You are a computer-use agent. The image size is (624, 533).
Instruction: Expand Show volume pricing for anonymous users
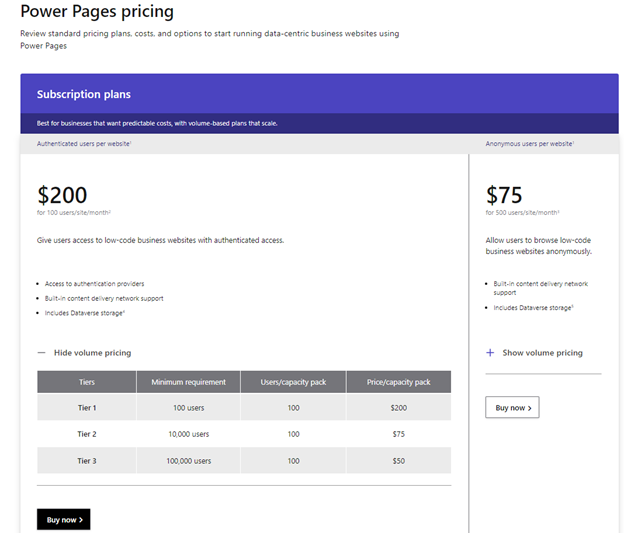click(x=534, y=353)
